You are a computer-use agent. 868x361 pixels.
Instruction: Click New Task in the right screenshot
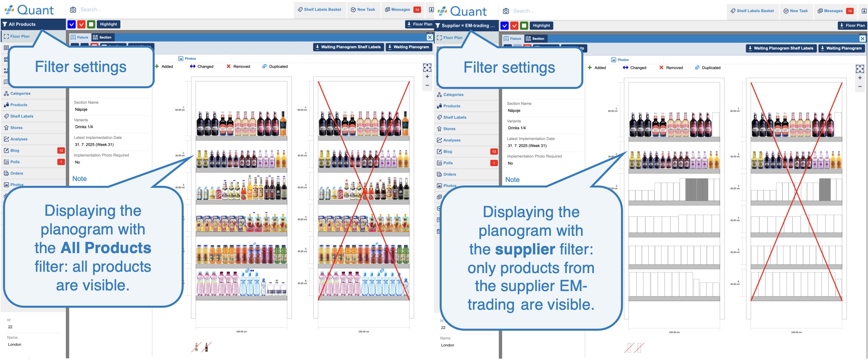(796, 11)
